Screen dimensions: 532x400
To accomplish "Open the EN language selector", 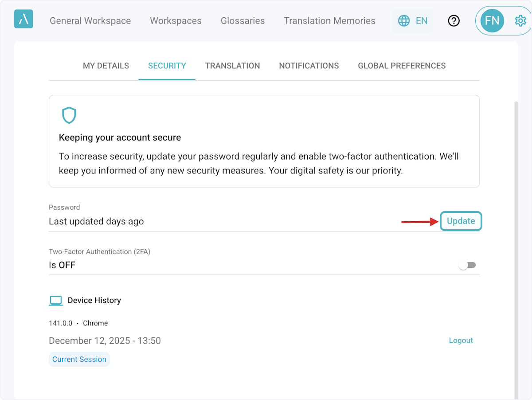I will coord(421,21).
